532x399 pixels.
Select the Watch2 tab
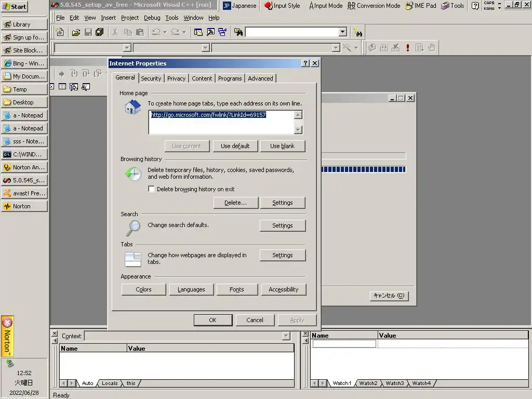[x=368, y=383]
